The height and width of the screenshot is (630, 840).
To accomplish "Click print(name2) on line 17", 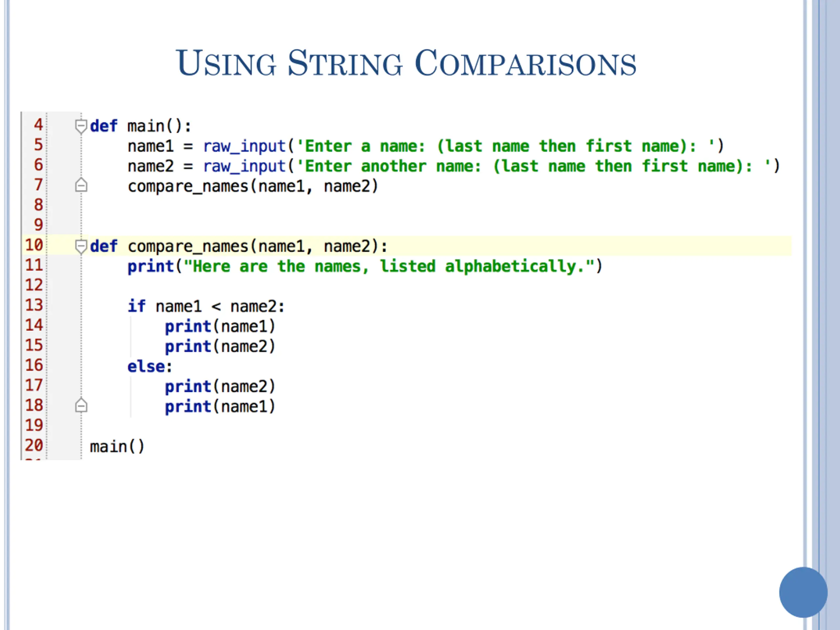I will coord(220,387).
